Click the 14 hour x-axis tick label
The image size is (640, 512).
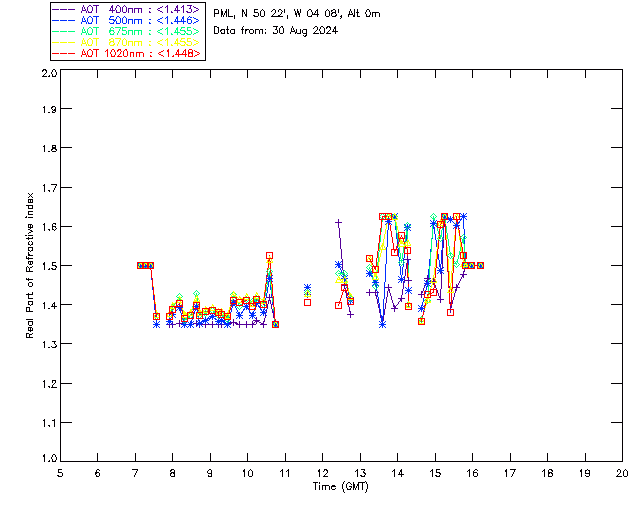point(398,473)
